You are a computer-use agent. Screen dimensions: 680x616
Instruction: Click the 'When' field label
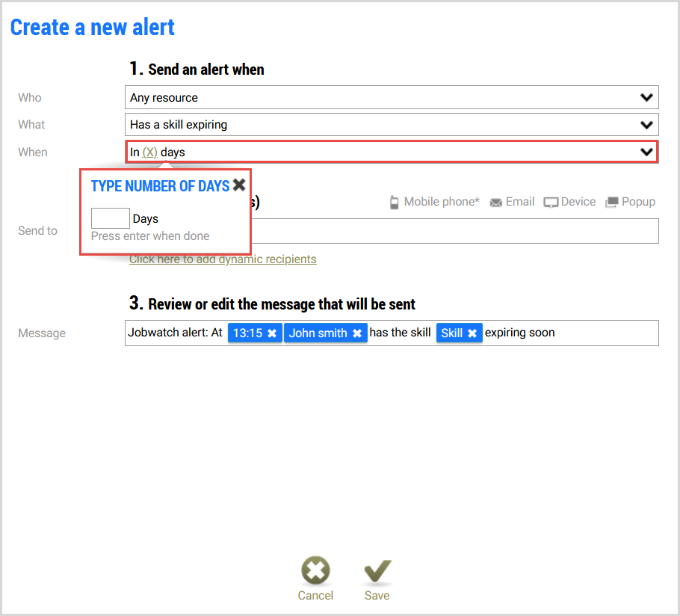click(33, 153)
